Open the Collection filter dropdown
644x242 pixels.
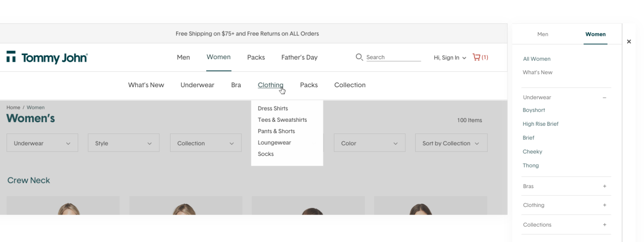[x=205, y=143]
